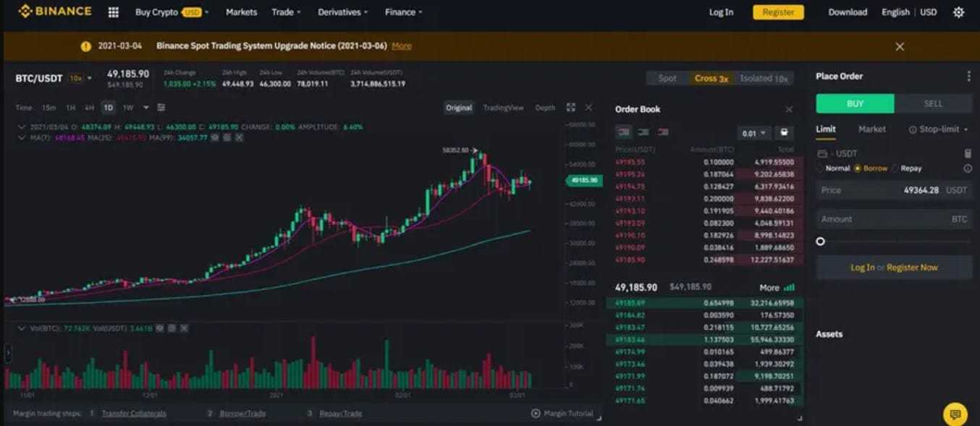980x426 pixels.
Task: Open the BTC/USDT pair selector arrow
Action: point(90,78)
